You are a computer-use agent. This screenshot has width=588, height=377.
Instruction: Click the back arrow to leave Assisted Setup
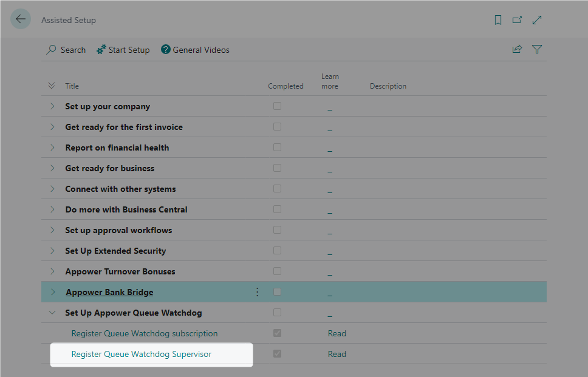click(x=21, y=19)
